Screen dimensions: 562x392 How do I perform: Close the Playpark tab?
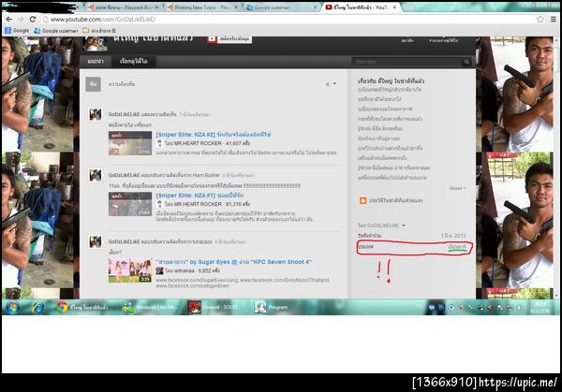point(156,7)
